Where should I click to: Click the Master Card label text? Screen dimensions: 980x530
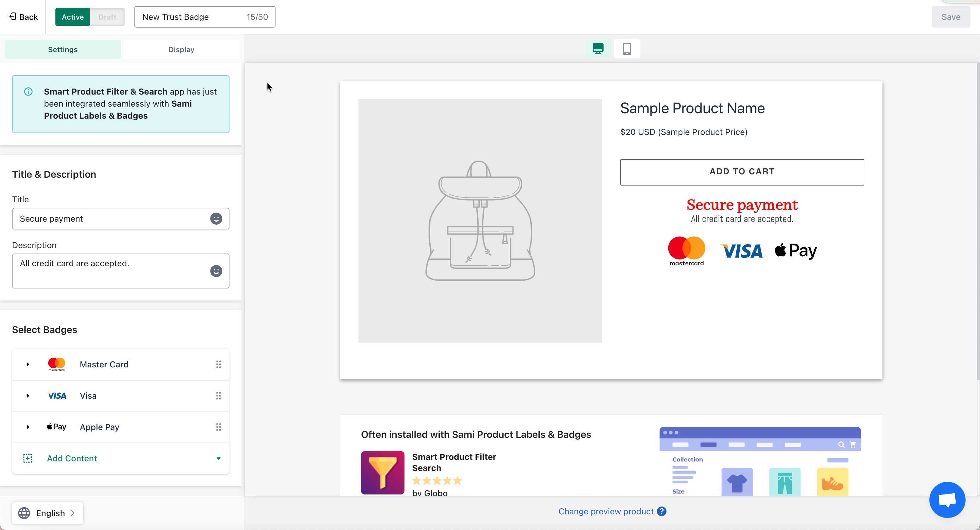click(104, 364)
